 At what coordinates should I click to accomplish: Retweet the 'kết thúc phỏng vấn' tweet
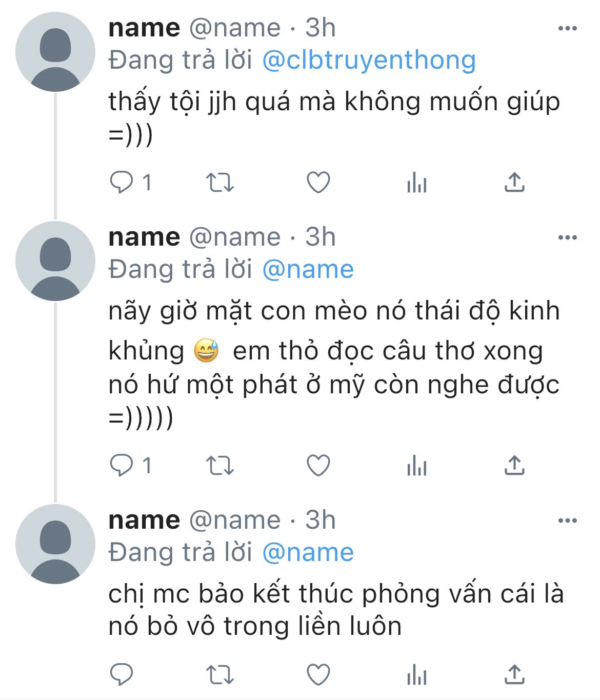(x=219, y=674)
